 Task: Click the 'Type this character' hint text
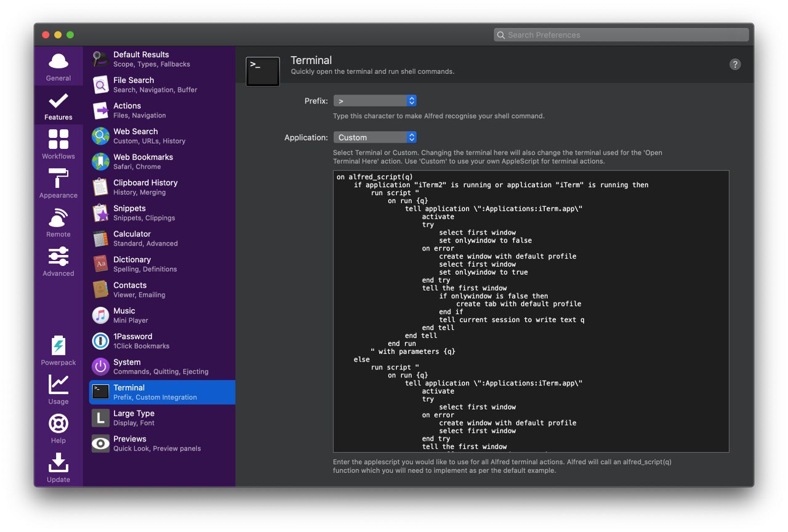[439, 116]
